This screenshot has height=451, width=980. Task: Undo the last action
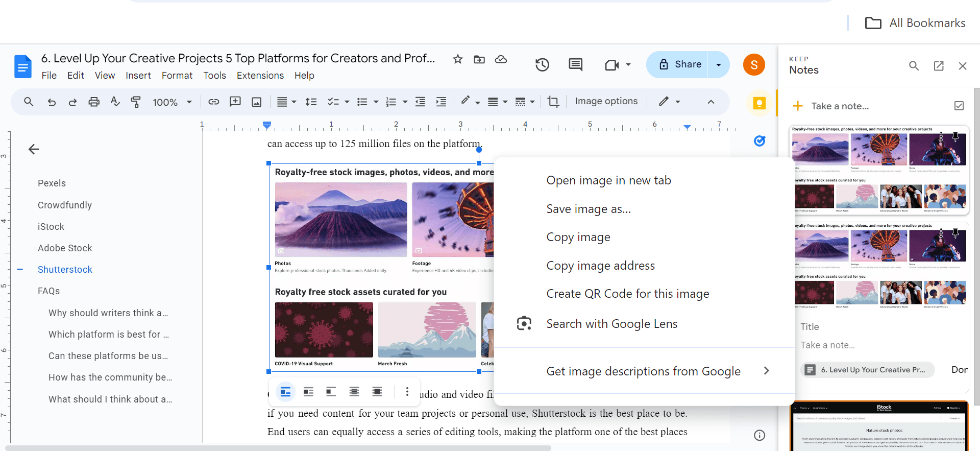tap(52, 102)
